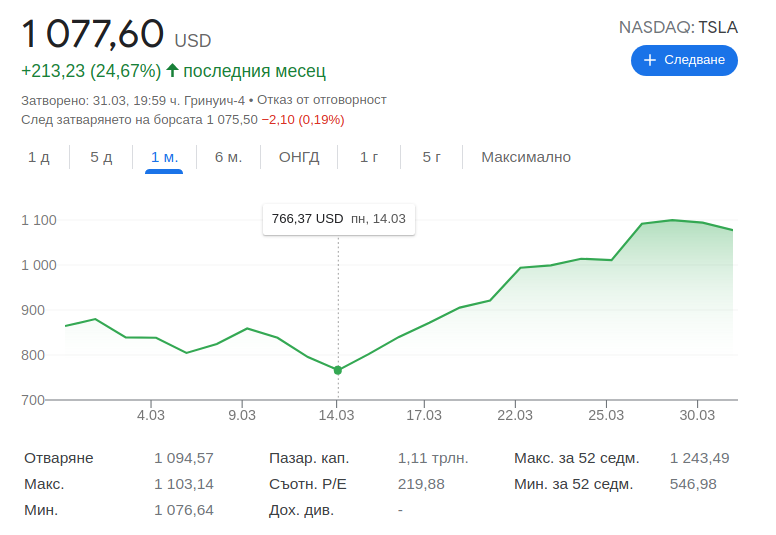Open the 5 г time range tab
This screenshot has width=776, height=535.
click(x=432, y=157)
